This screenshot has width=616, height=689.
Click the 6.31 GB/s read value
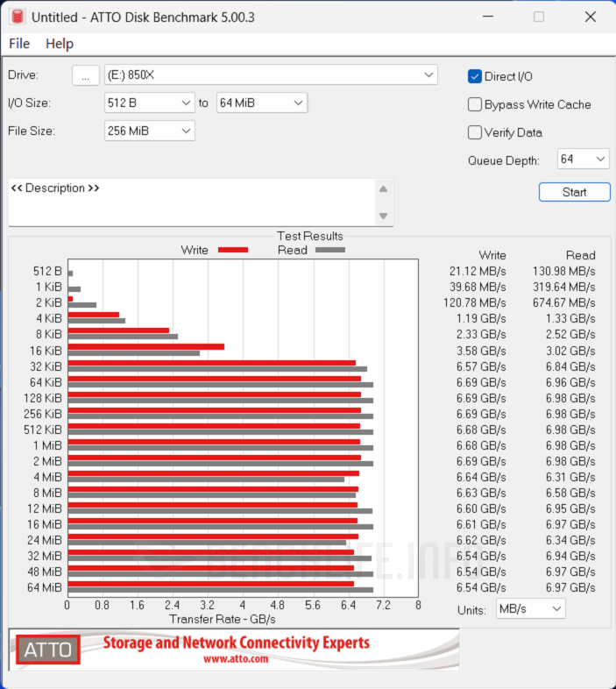click(x=570, y=477)
